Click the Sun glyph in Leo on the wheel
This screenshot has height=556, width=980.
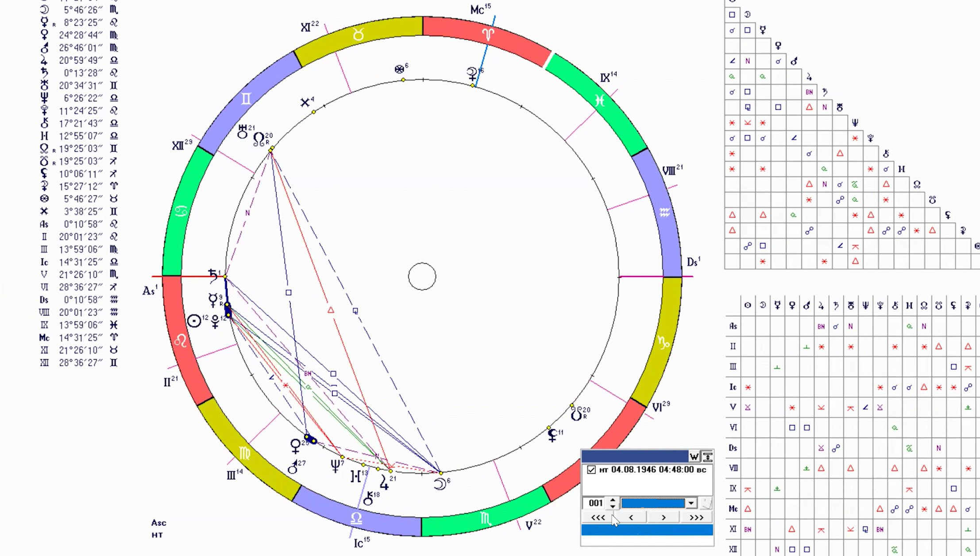tap(194, 321)
